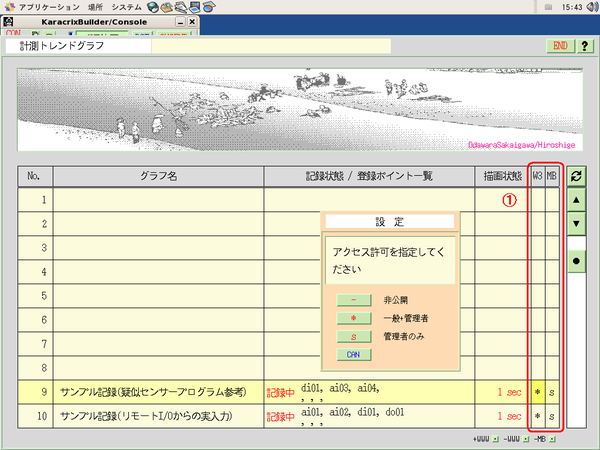
Task: Click the graph name 'サンプル記録(リモートI/Oからの実入力)'
Action: [146, 416]
